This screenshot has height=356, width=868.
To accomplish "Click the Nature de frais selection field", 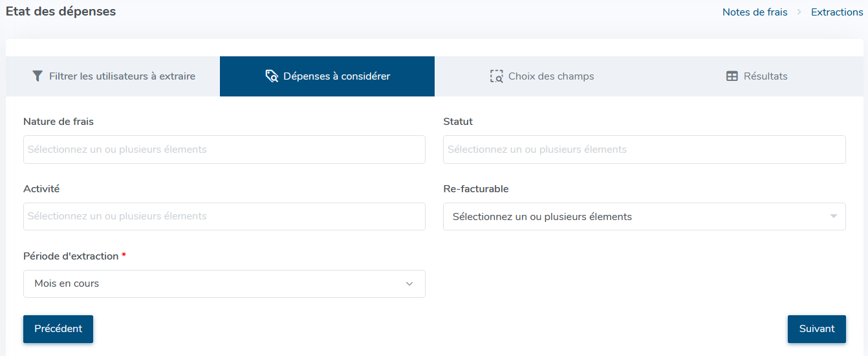I will pos(224,150).
